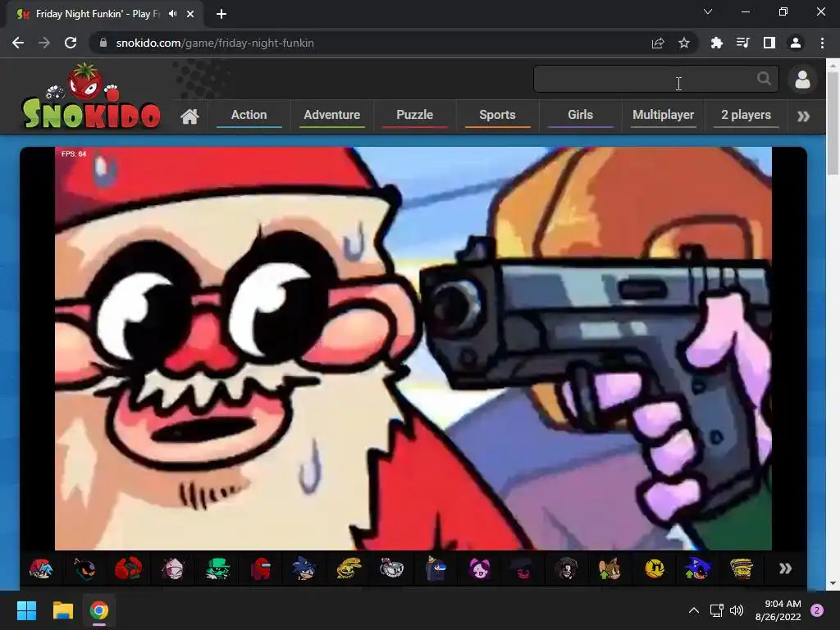Show hidden system tray icons
The height and width of the screenshot is (630, 840).
(x=694, y=610)
